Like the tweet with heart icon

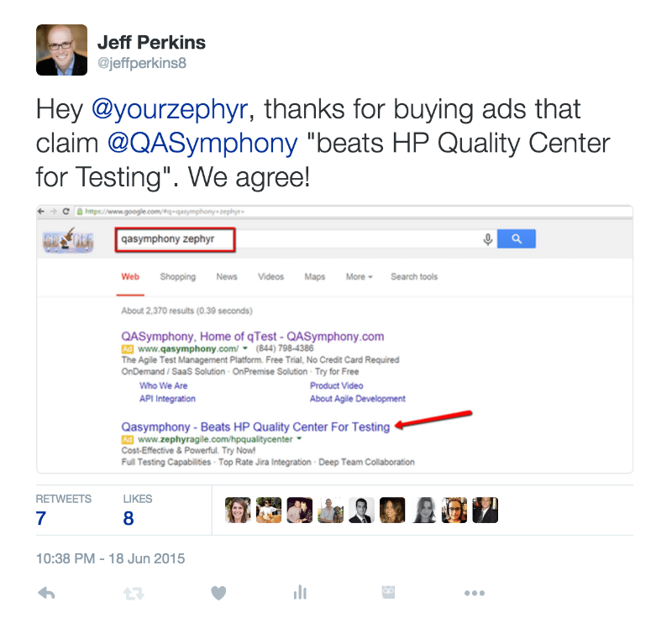pos(218,593)
